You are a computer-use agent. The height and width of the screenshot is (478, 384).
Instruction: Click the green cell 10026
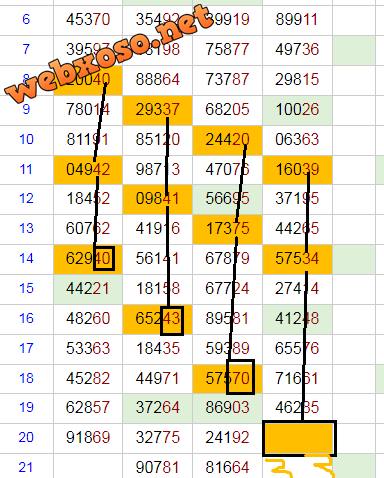point(297,109)
